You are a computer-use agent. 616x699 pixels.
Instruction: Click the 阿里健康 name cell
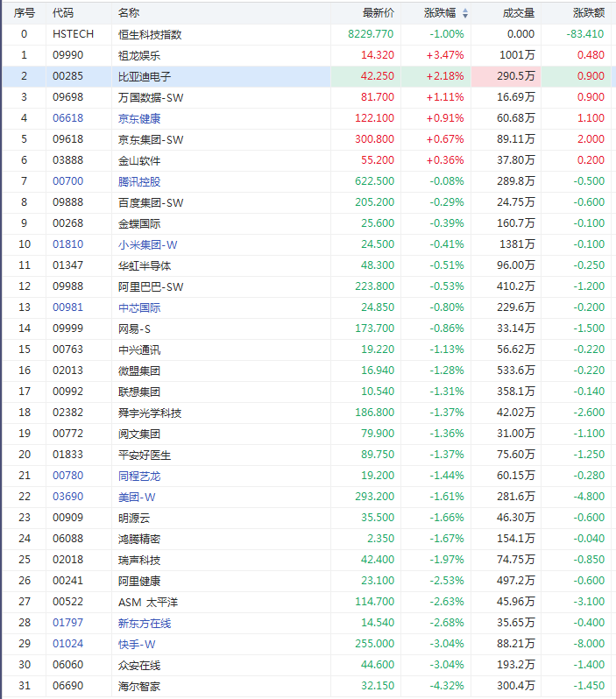(x=139, y=581)
